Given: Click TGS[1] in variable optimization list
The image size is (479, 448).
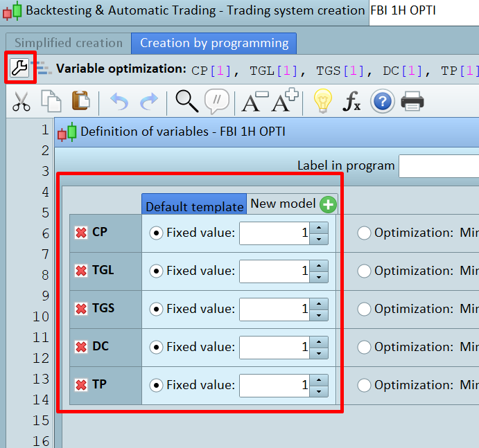Looking at the screenshot, I should tap(340, 71).
